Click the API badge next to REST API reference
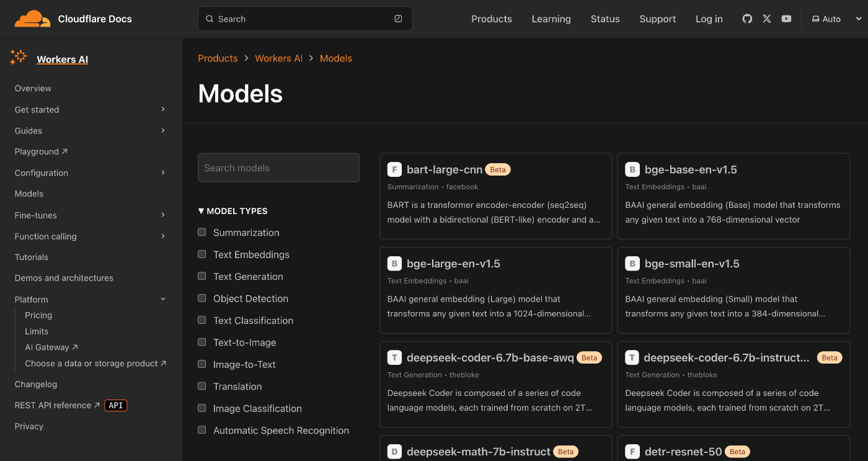Viewport: 868px width, 461px height. point(115,405)
